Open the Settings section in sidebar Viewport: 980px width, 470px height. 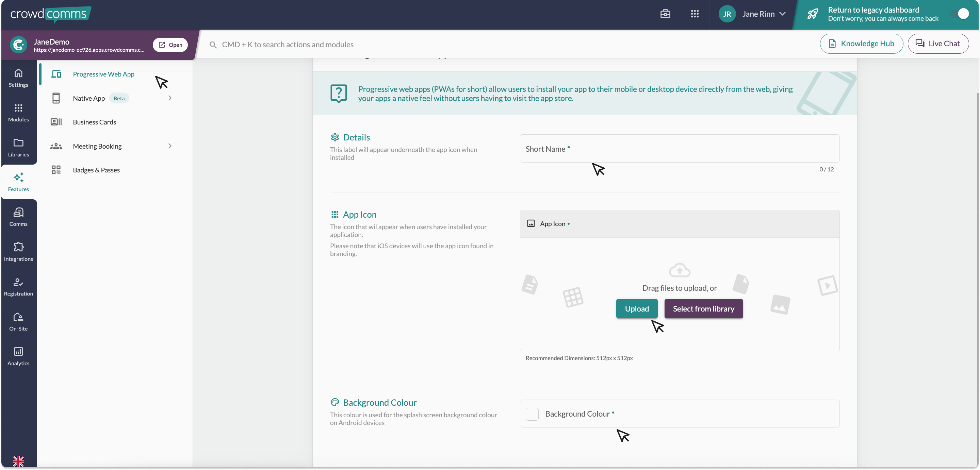pyautogui.click(x=18, y=78)
